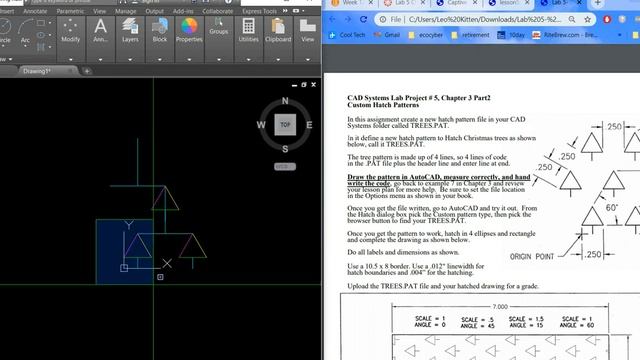Switch to the Output ribbon tab

[x=154, y=11]
